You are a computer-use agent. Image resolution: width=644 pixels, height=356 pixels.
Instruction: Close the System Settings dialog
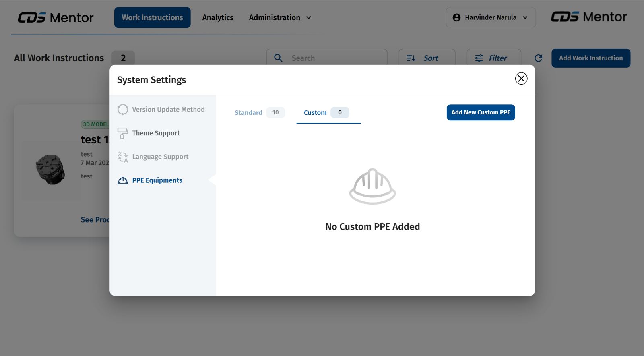pos(521,79)
